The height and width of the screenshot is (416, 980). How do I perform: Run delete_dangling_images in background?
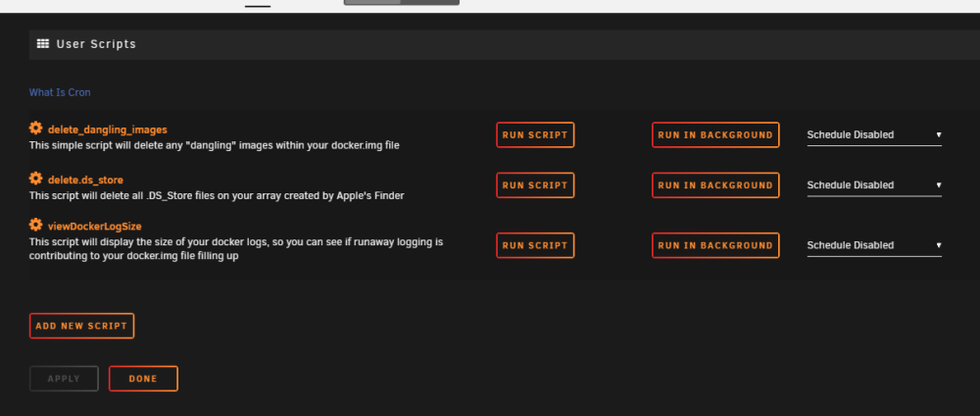[715, 135]
